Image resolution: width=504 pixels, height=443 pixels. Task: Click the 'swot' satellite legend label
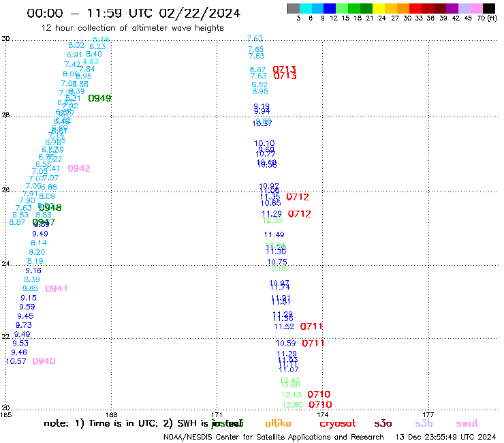coord(467,423)
